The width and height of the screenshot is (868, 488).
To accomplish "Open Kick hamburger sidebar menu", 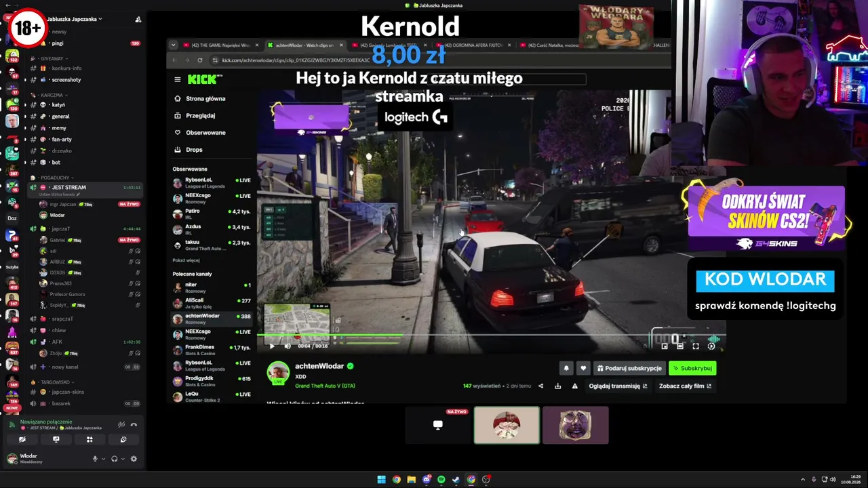I will (178, 79).
